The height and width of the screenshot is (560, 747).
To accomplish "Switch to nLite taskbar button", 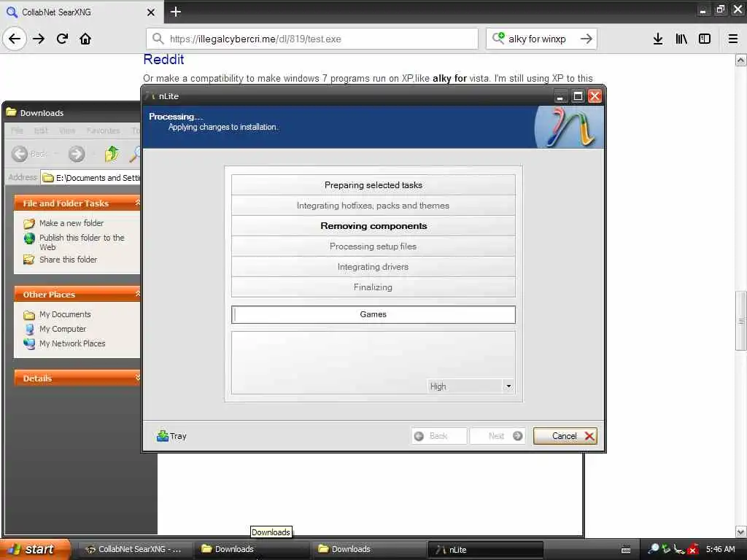I will 485,549.
